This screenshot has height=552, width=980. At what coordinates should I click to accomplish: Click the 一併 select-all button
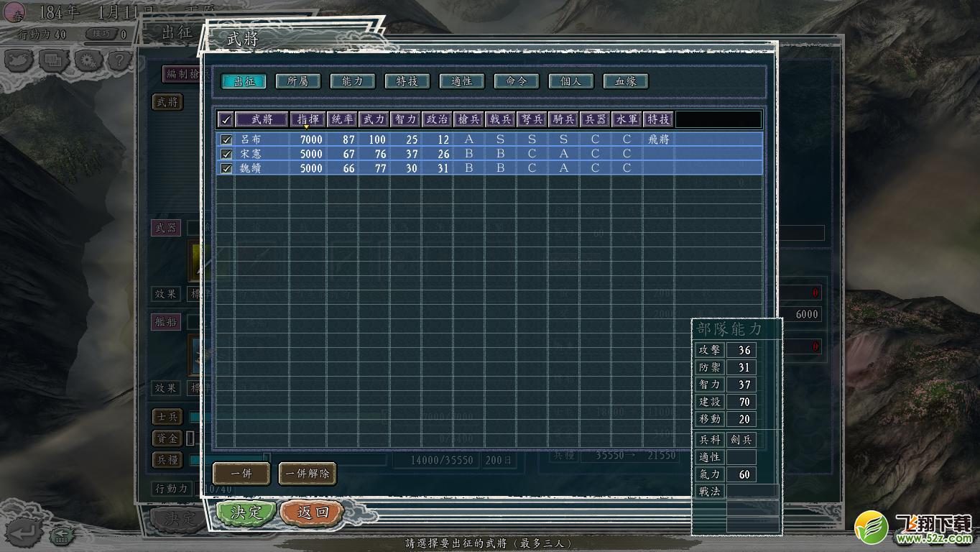click(x=241, y=474)
